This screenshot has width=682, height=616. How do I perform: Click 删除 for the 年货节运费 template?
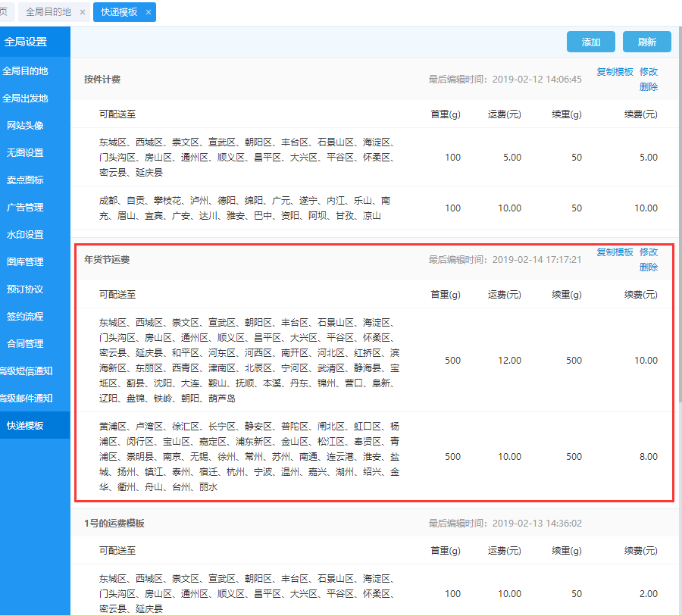coord(649,267)
